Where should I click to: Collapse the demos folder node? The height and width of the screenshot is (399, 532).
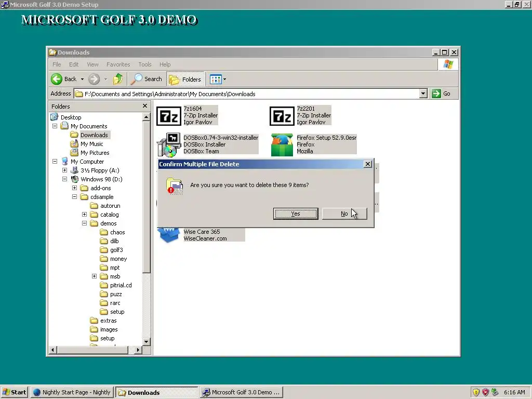pos(85,223)
